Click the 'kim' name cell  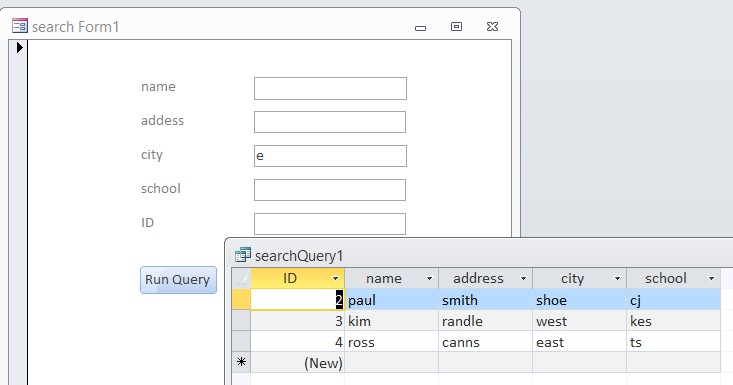pos(392,321)
